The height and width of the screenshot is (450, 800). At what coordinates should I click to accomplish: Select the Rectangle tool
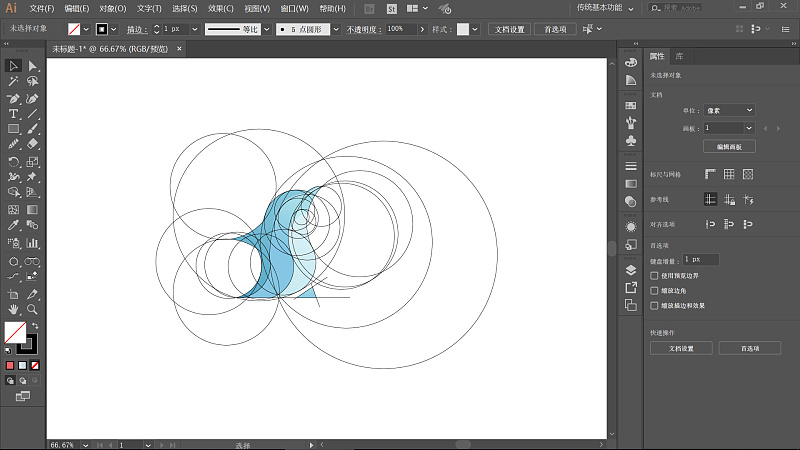click(x=14, y=129)
